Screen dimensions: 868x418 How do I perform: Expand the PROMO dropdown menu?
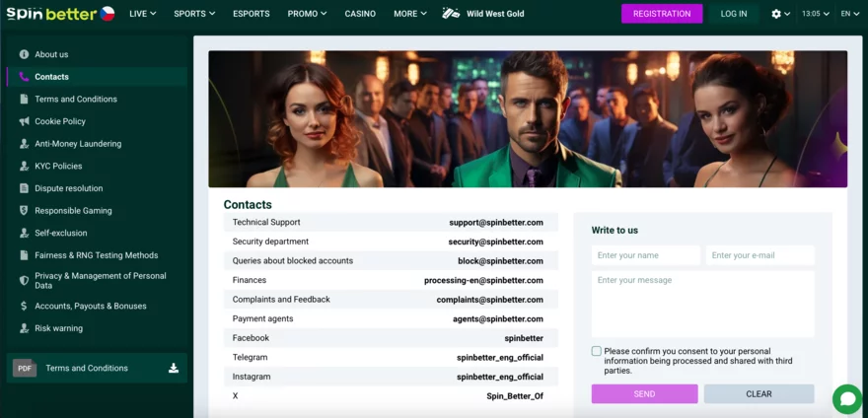307,14
